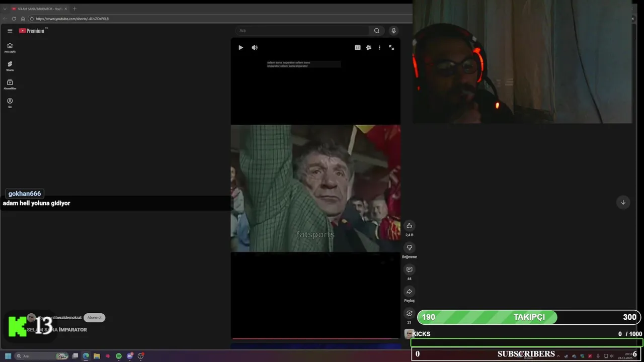Like the short with thumbs up

click(x=409, y=226)
